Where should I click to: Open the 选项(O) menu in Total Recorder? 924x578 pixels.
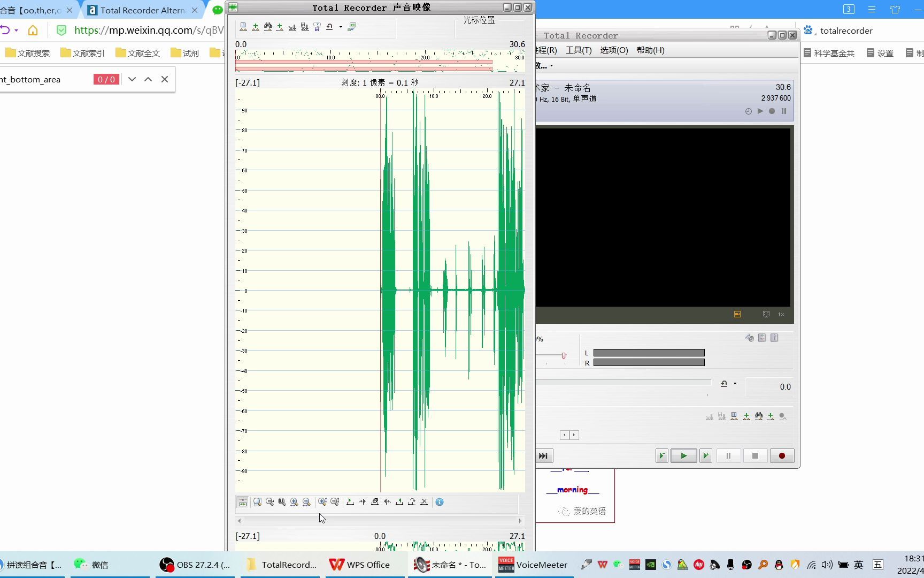click(614, 50)
